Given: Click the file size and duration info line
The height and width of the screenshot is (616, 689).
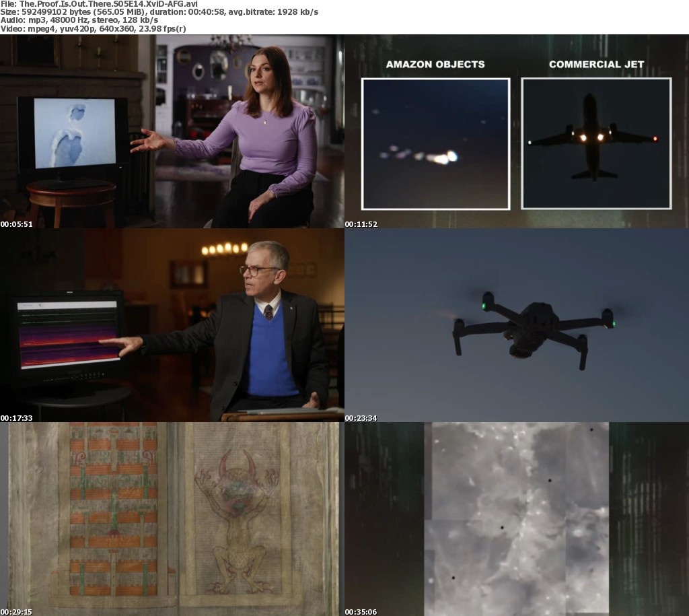Looking at the screenshot, I should point(159,13).
